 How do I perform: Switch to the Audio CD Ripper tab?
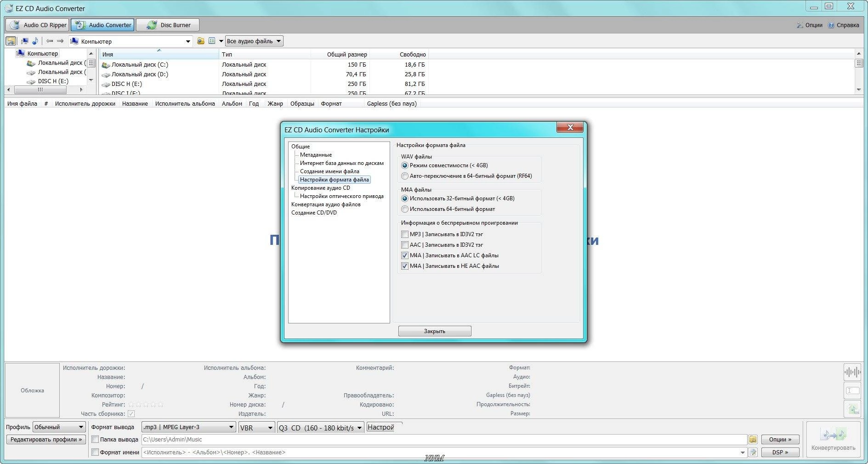click(38, 25)
